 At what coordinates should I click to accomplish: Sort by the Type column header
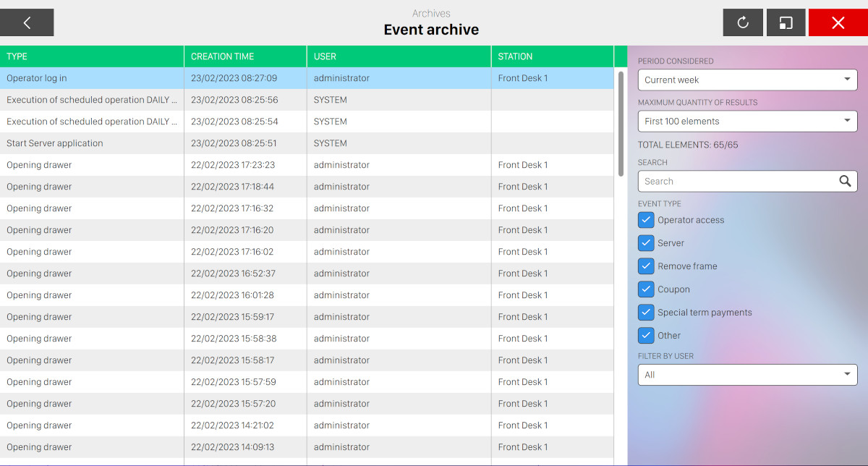pos(92,56)
